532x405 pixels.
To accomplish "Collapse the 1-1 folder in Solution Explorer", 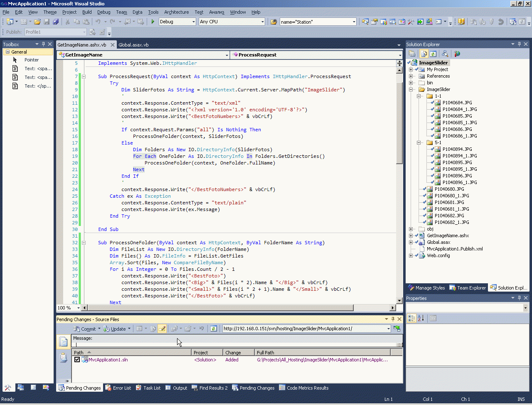I will [x=419, y=96].
